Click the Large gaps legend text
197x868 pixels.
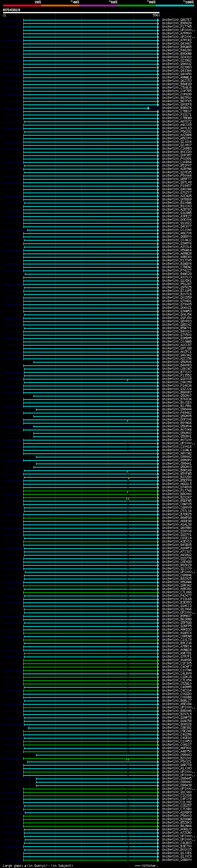click(38, 865)
